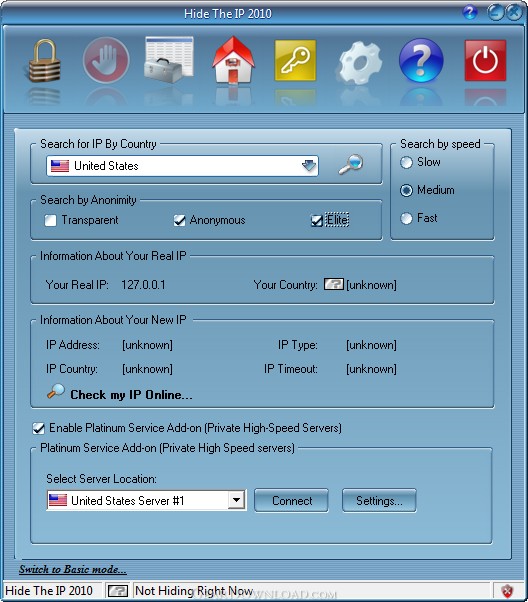Toggle Enable Platinum Service Add-on checkbox
Screen dimensions: 528x602
click(x=38, y=428)
